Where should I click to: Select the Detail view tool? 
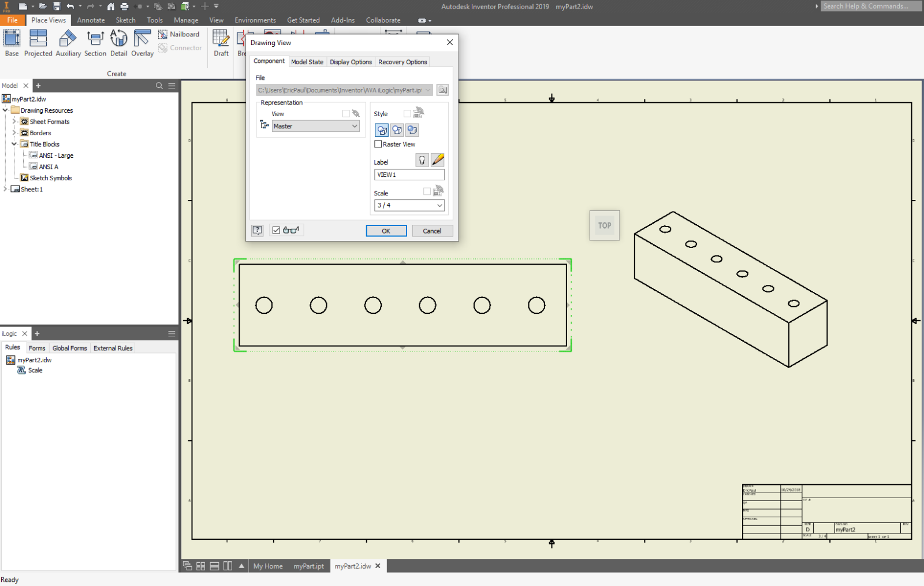[118, 42]
